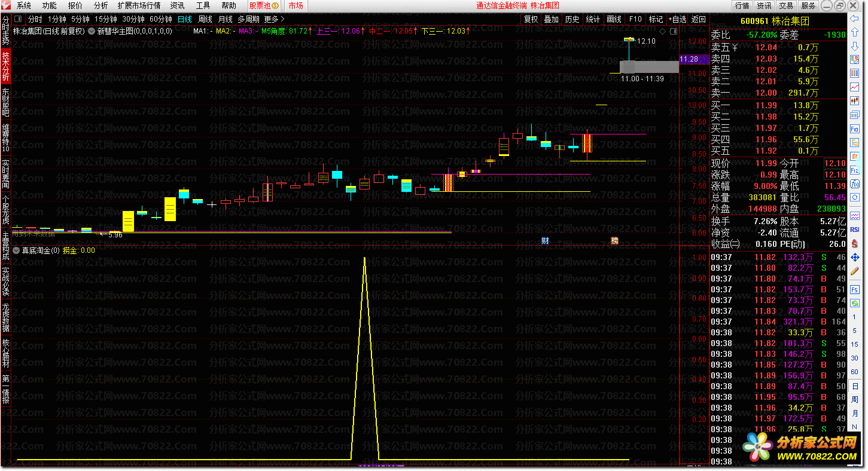Open the 多周期 view
Viewport: 868px width, 471px height.
[x=249, y=19]
